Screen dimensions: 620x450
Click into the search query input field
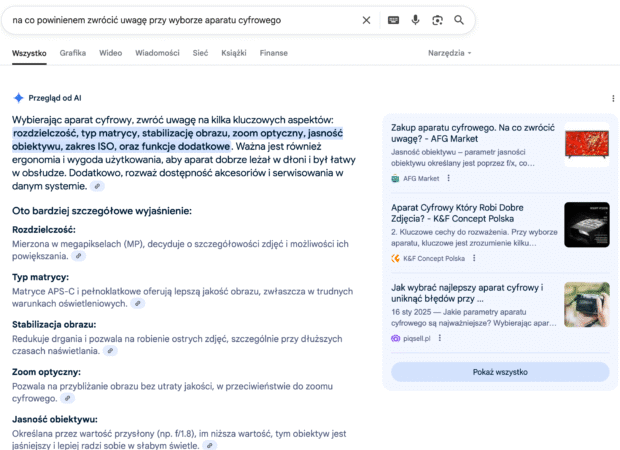184,20
